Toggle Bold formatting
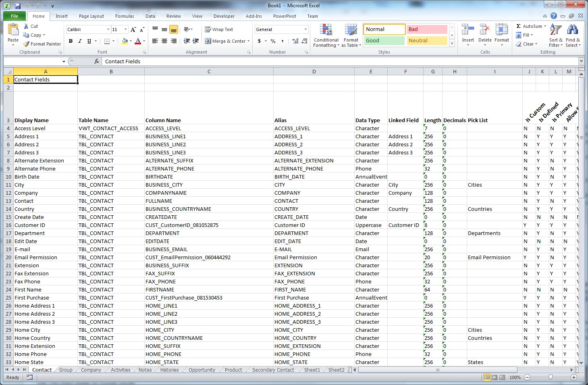 [71, 41]
